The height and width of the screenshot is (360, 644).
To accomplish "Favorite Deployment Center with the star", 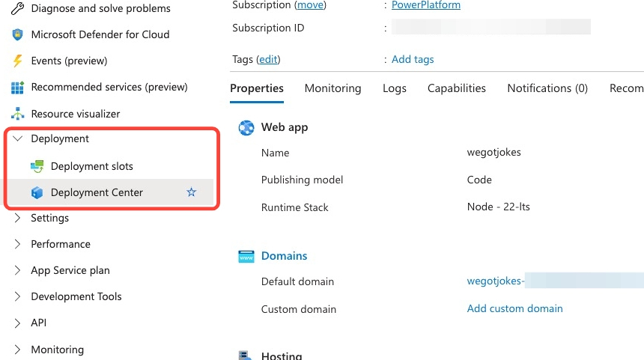I will click(x=191, y=192).
